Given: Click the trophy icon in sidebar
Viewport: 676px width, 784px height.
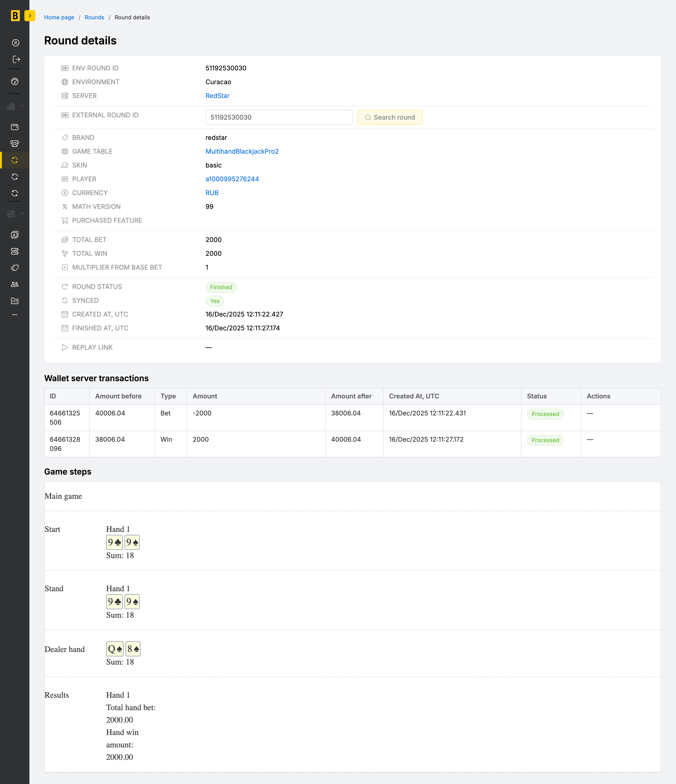Looking at the screenshot, I should [15, 143].
